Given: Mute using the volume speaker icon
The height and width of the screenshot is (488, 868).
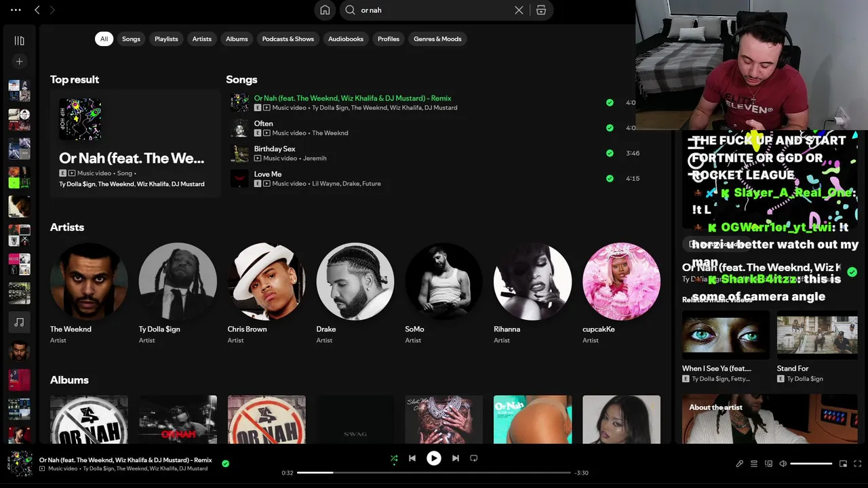Looking at the screenshot, I should (783, 464).
